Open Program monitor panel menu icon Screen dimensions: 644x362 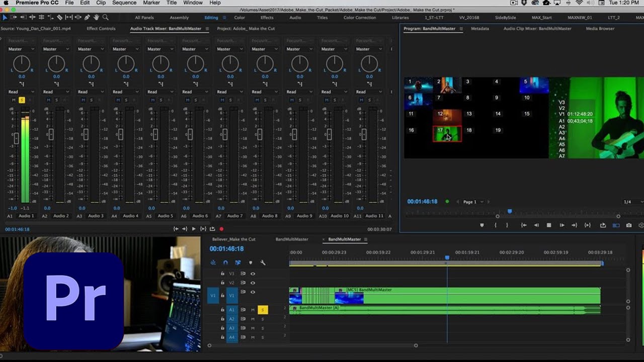coord(461,29)
